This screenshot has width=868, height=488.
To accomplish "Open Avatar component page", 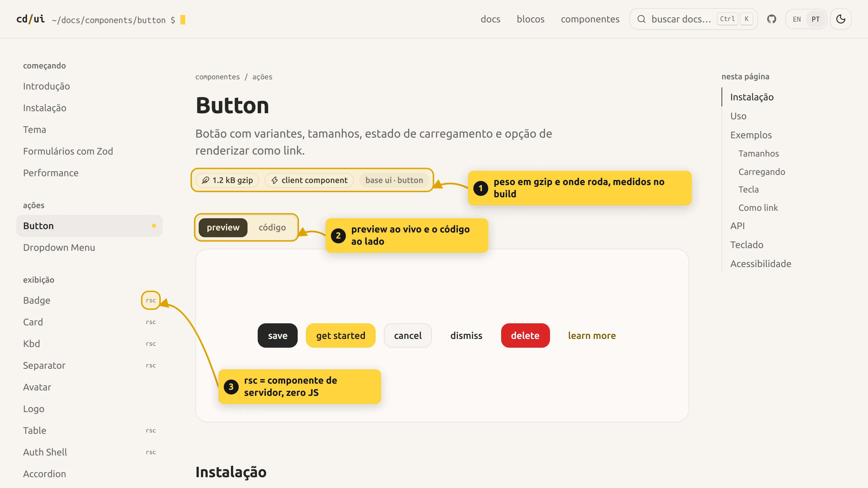I will point(89,387).
